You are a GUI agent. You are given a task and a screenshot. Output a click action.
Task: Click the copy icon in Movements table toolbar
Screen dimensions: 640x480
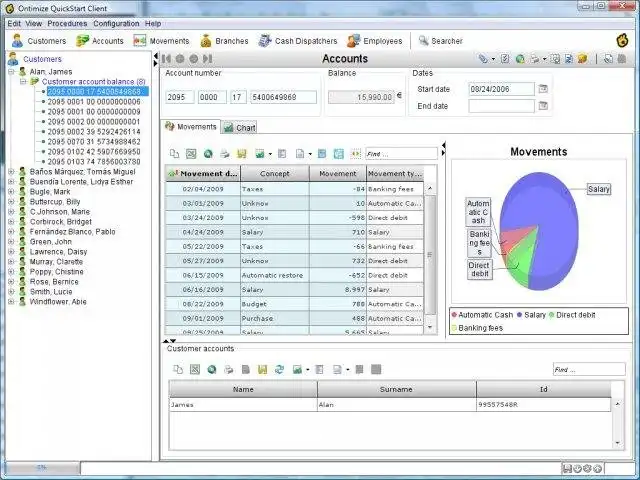point(174,154)
